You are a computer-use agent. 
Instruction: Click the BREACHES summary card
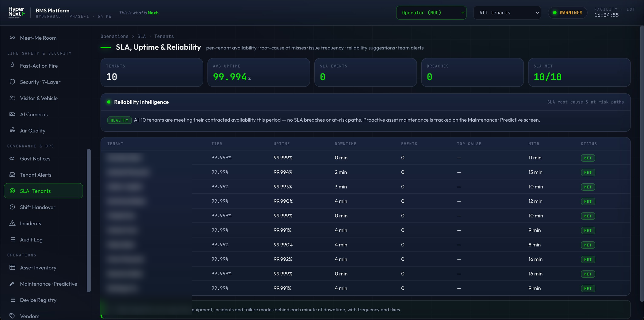472,72
